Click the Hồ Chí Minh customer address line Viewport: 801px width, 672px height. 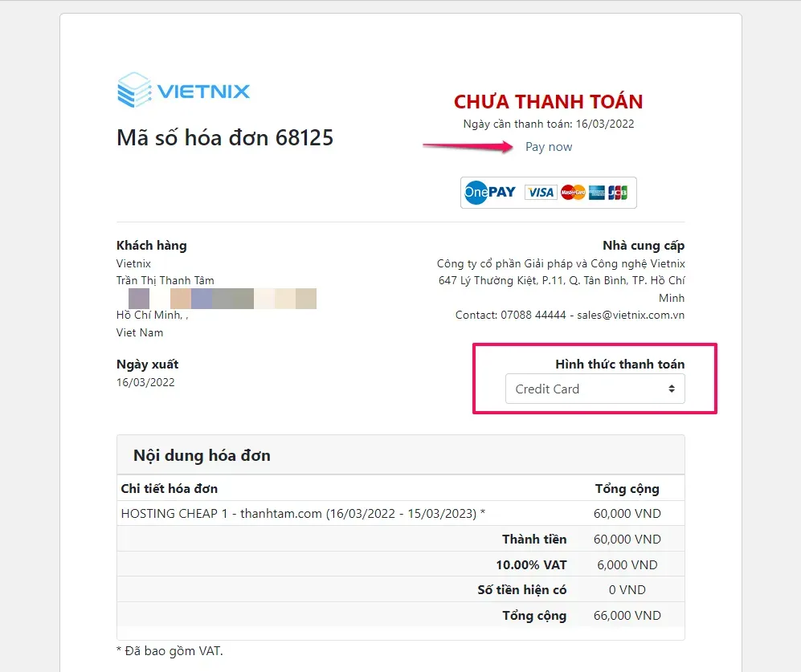[x=152, y=315]
